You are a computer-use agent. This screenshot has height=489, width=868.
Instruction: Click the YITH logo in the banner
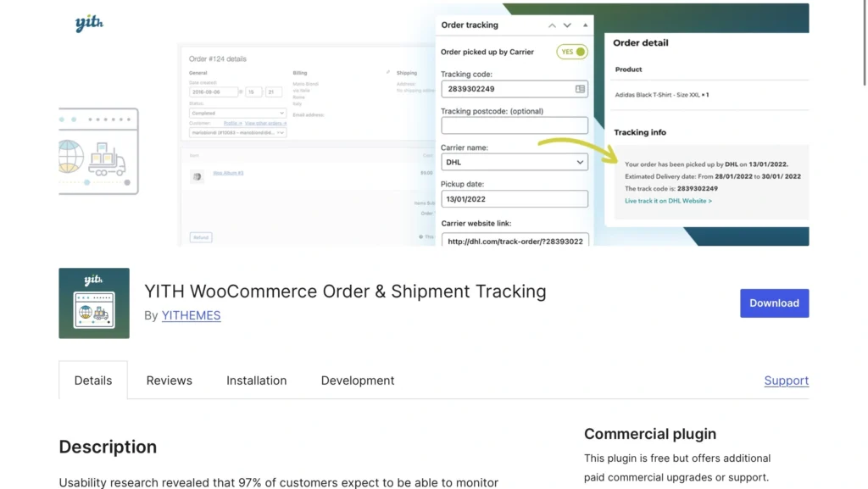coord(88,24)
